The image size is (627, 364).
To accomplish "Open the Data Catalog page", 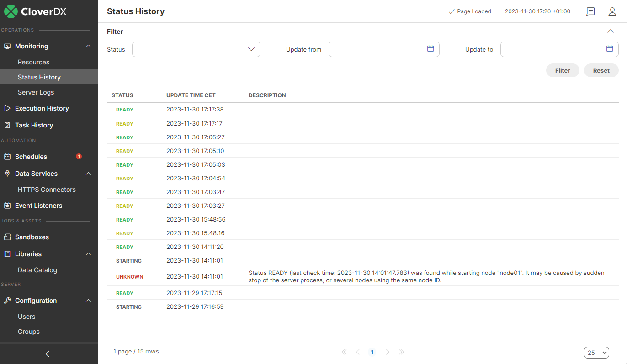I will (37, 270).
